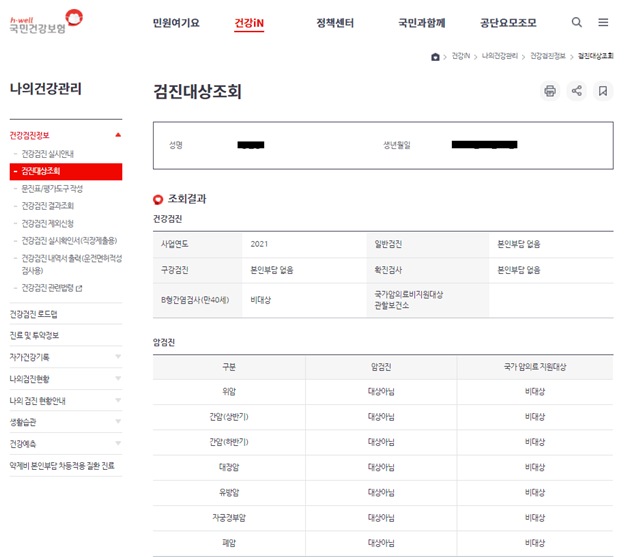Open the 민원여기요 menu
This screenshot has height=557, width=640.
click(176, 23)
